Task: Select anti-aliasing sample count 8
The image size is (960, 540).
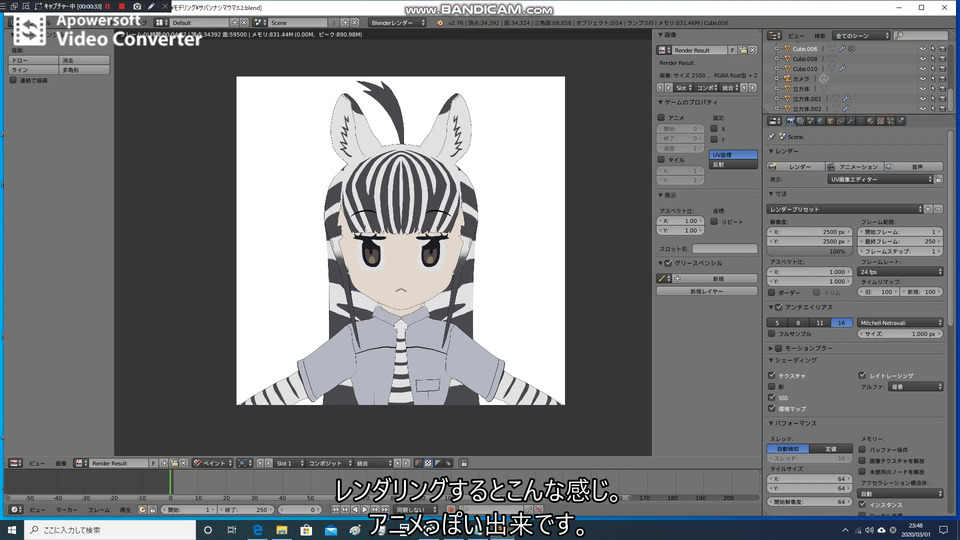Action: pos(798,323)
